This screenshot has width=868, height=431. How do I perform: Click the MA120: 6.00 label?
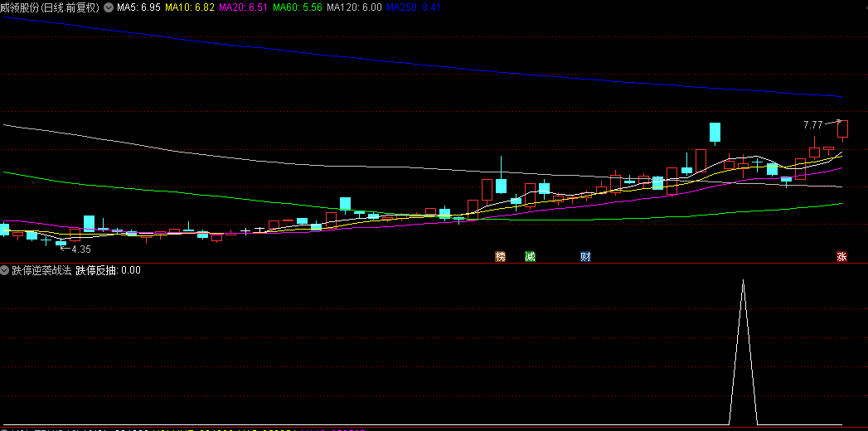point(354,7)
